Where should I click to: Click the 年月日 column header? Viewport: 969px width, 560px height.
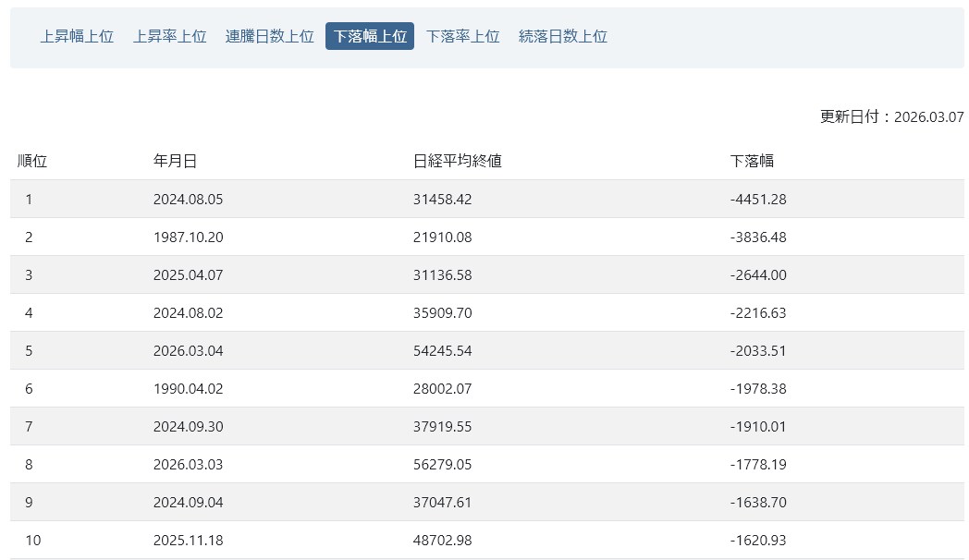(x=175, y=161)
